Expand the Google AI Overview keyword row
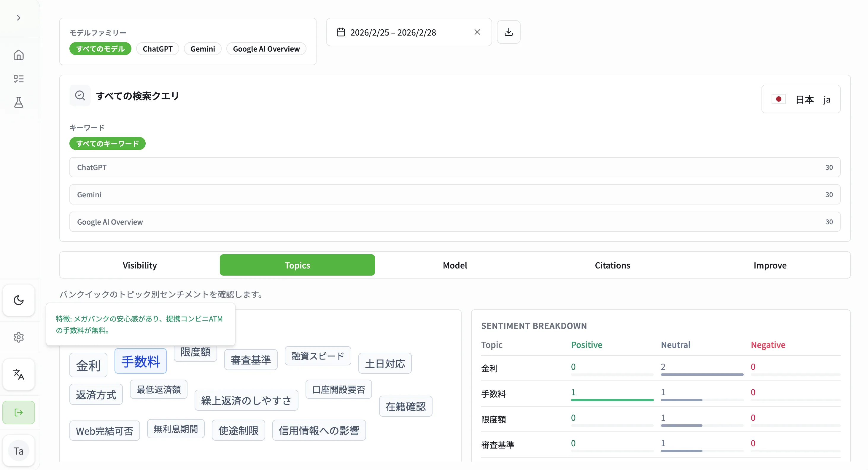 click(454, 222)
